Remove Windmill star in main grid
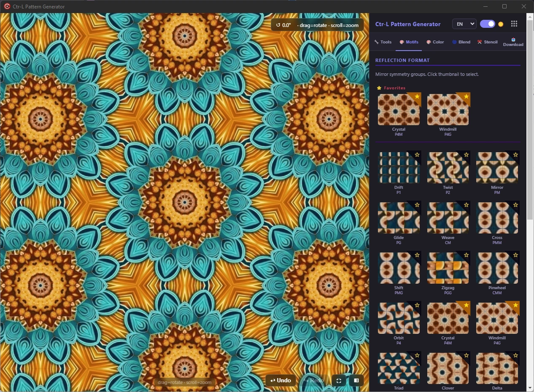This screenshot has width=534, height=392. pyautogui.click(x=515, y=305)
